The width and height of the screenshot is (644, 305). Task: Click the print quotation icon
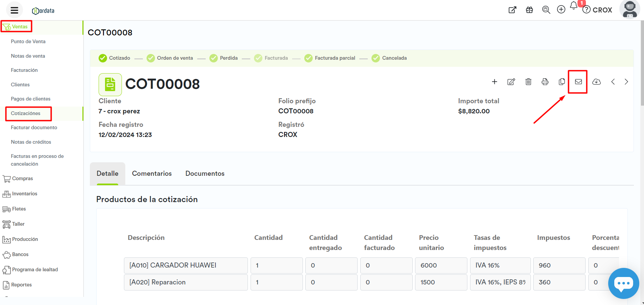pyautogui.click(x=545, y=82)
